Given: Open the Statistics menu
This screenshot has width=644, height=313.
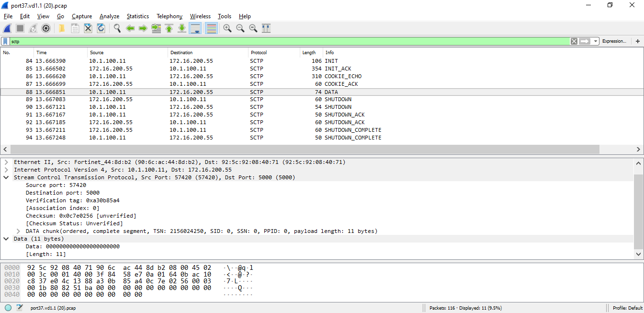Looking at the screenshot, I should point(137,16).
